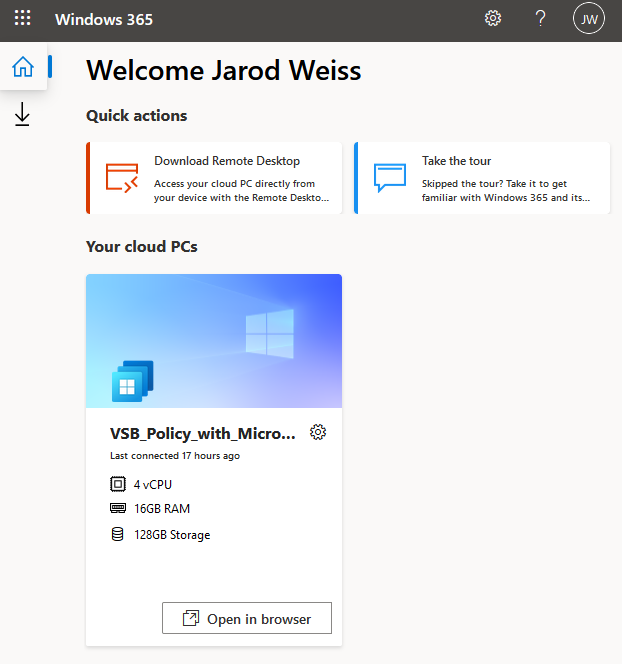Image resolution: width=622 pixels, height=664 pixels.
Task: Click the cloud PC wallpaper thumbnail
Action: click(x=214, y=341)
